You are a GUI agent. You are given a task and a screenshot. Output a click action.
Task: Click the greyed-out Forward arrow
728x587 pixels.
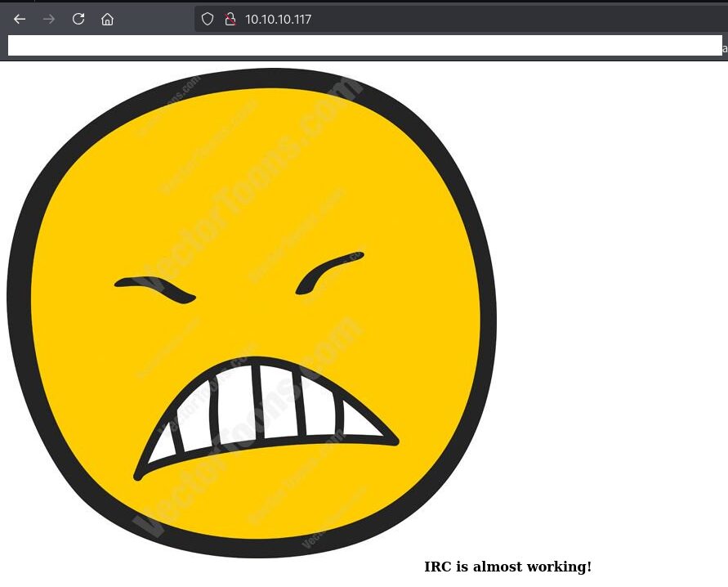[49, 19]
